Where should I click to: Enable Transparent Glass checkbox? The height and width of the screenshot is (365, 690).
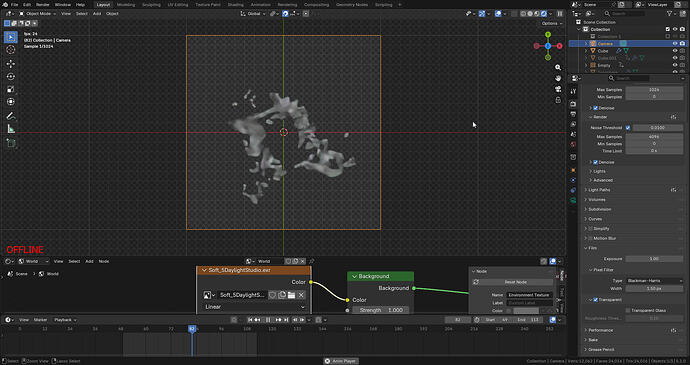[x=628, y=310]
